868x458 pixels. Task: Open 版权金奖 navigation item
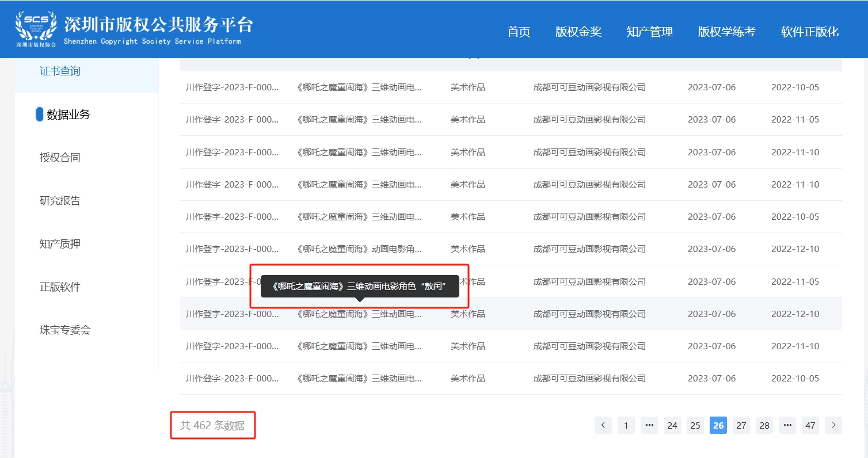click(x=578, y=32)
